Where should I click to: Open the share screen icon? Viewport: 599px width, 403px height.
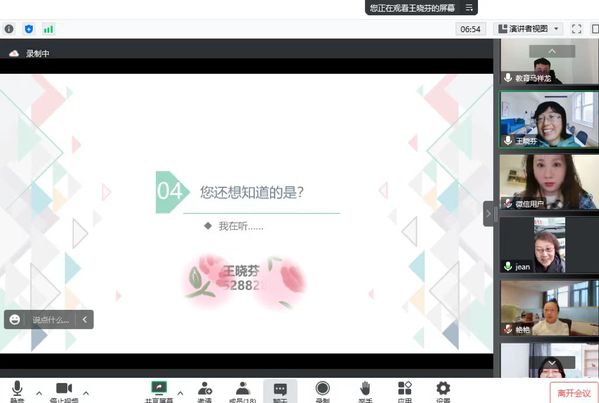coord(159,388)
